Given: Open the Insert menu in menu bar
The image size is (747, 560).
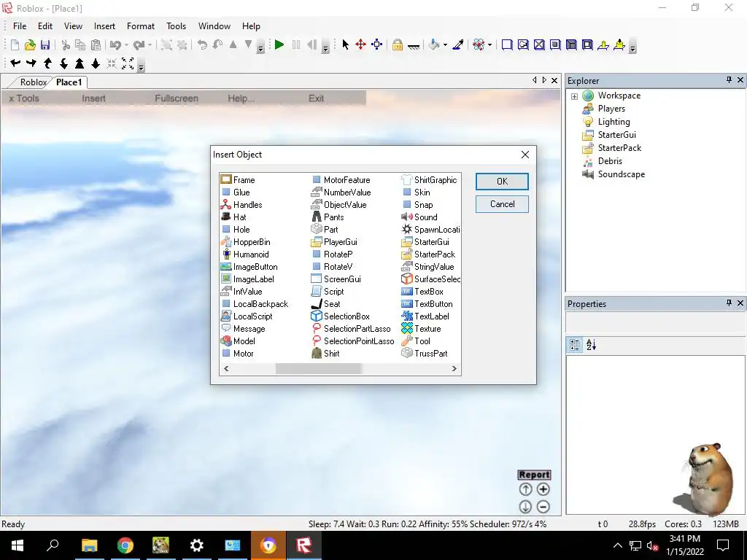Looking at the screenshot, I should [104, 26].
